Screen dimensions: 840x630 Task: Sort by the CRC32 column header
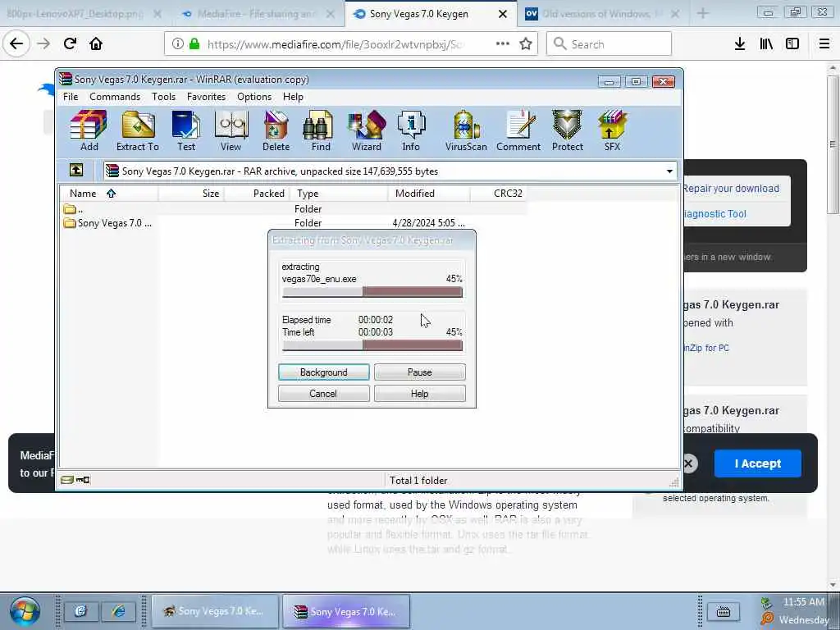click(x=498, y=194)
